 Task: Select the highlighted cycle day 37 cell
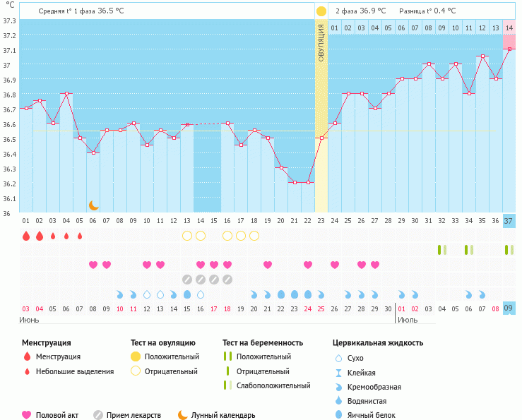coord(509,221)
